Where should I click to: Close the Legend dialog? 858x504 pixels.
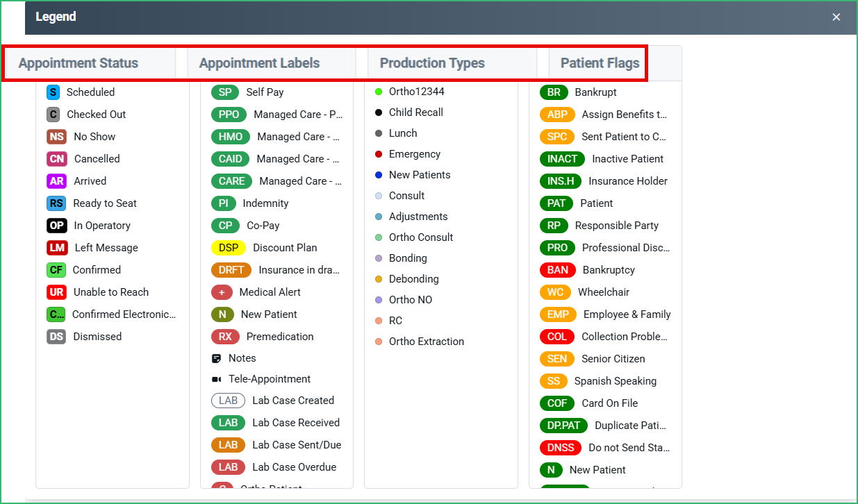coord(836,17)
